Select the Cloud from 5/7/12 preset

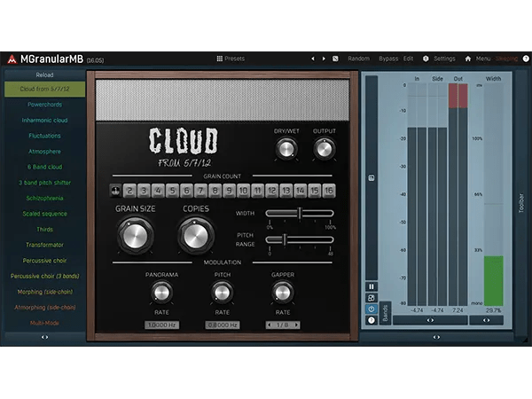coord(45,89)
